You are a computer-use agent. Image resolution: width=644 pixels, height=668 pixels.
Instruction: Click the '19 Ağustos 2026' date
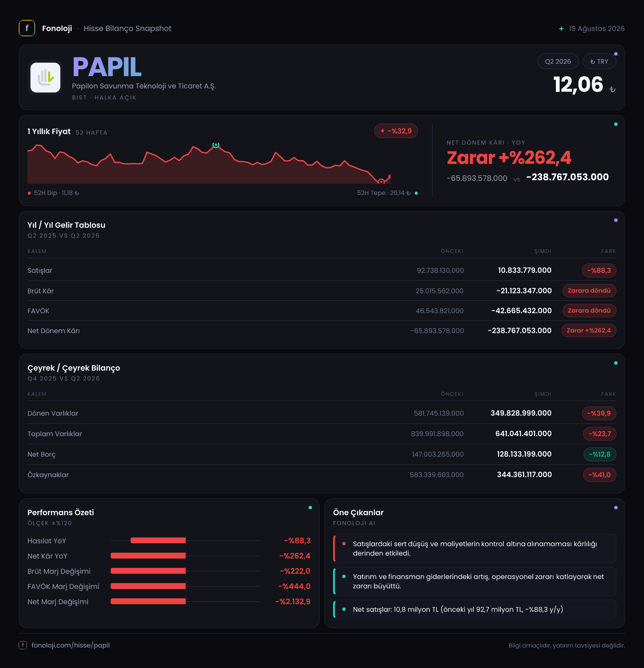pyautogui.click(x=596, y=29)
